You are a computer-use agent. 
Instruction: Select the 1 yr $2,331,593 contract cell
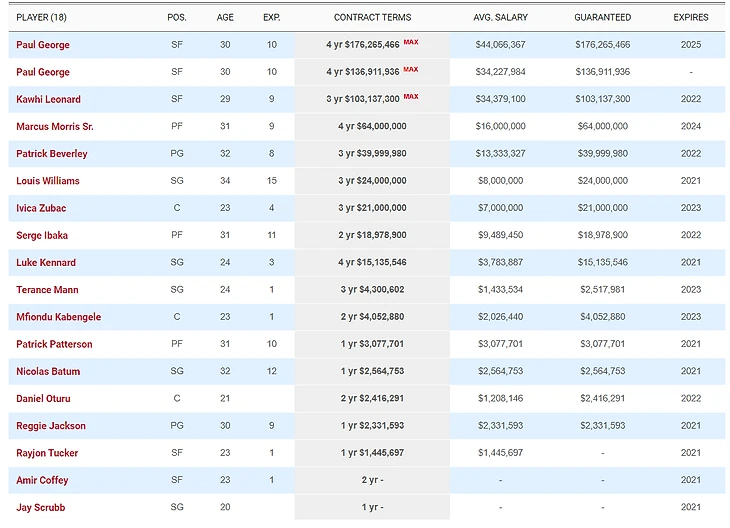pos(372,426)
